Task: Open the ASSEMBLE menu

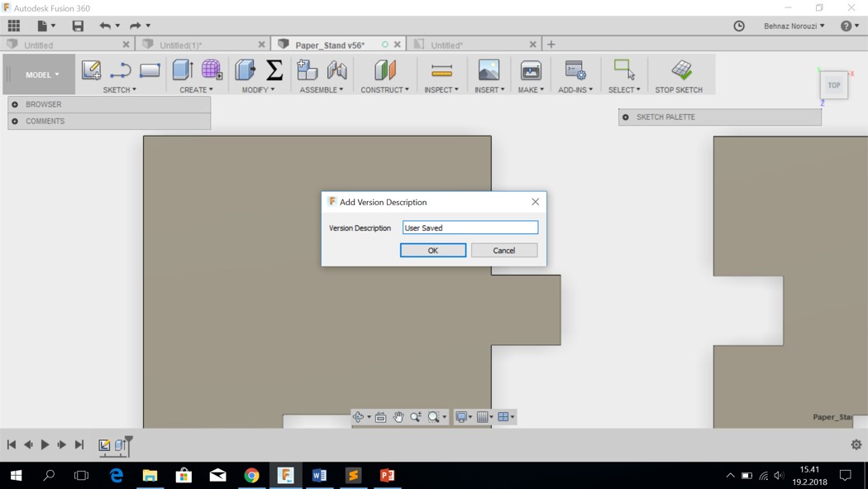Action: click(321, 89)
